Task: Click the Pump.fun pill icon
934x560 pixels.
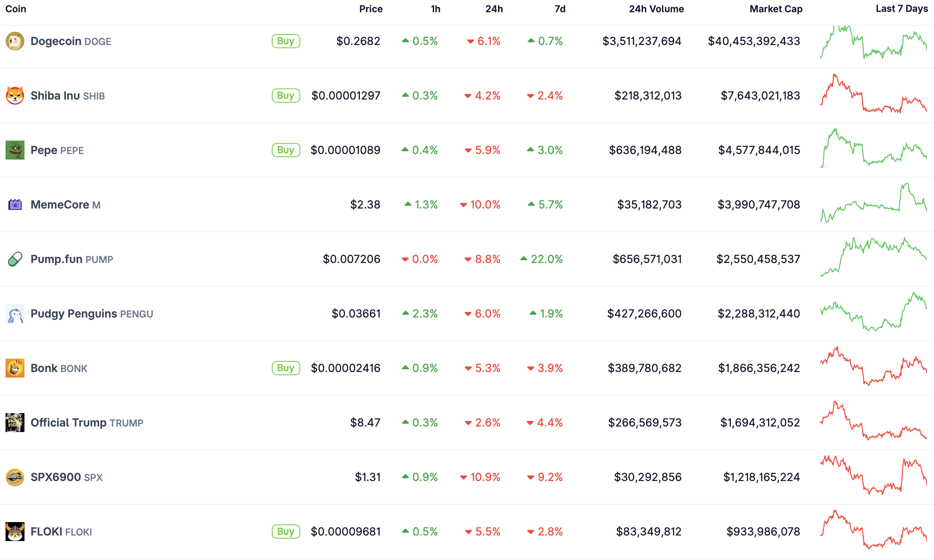Action: click(x=15, y=259)
